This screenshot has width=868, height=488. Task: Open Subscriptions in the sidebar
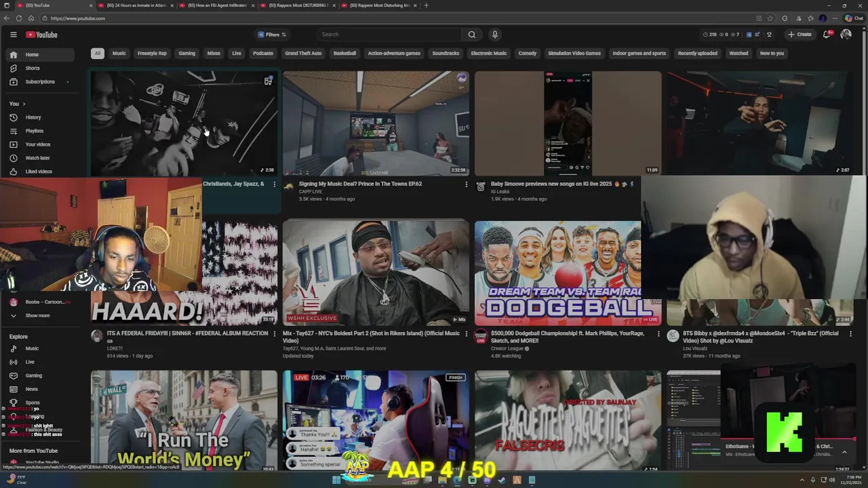click(x=40, y=82)
